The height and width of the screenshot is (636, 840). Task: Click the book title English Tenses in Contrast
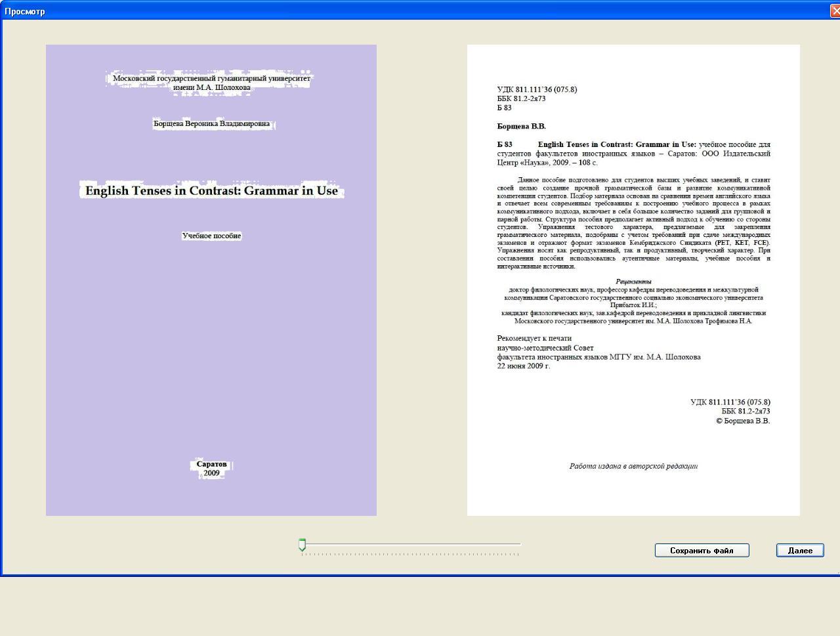point(211,191)
